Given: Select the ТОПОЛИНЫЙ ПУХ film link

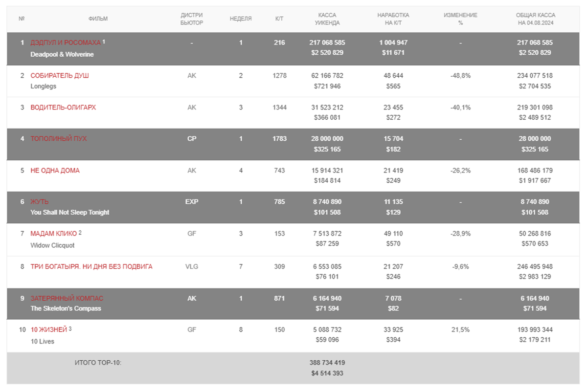Looking at the screenshot, I should (x=58, y=139).
